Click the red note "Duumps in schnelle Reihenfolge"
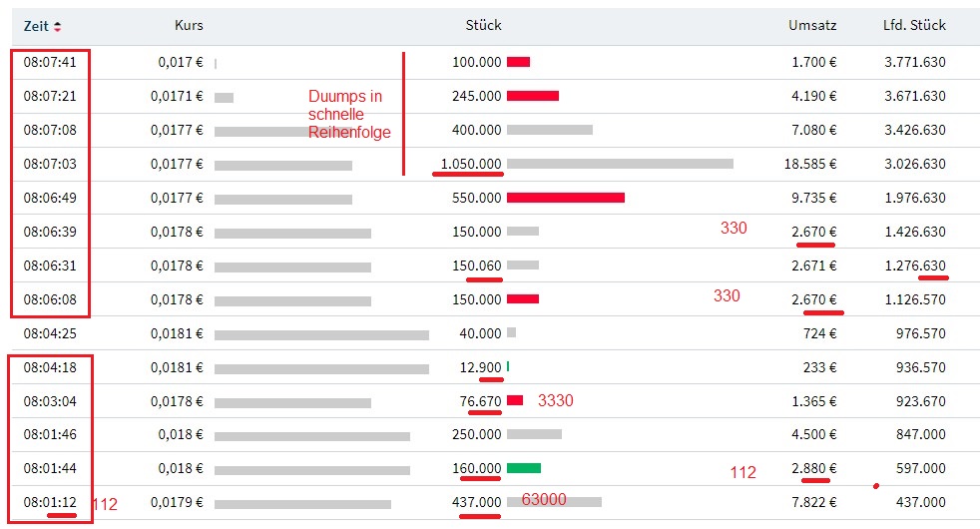This screenshot has height=529, width=980. point(349,114)
